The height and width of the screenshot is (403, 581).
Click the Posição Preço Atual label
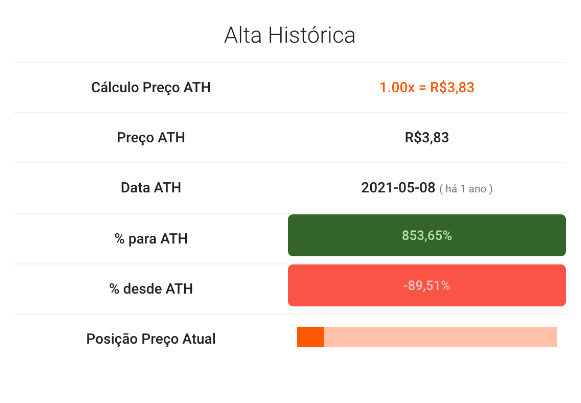pyautogui.click(x=151, y=339)
